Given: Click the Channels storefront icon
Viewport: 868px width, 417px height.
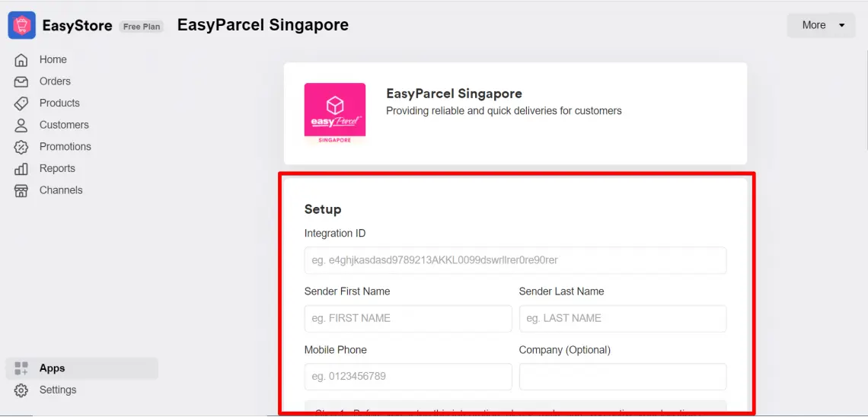Looking at the screenshot, I should tap(21, 190).
